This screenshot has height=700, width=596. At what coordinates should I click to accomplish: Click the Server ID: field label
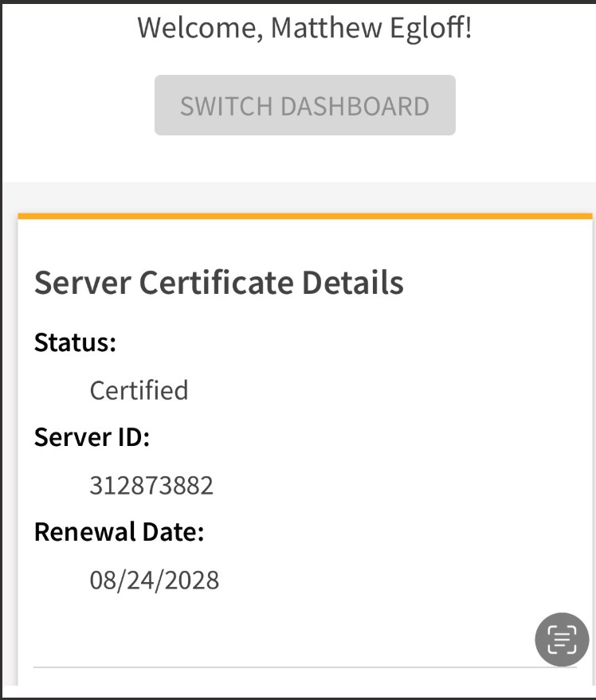click(92, 437)
